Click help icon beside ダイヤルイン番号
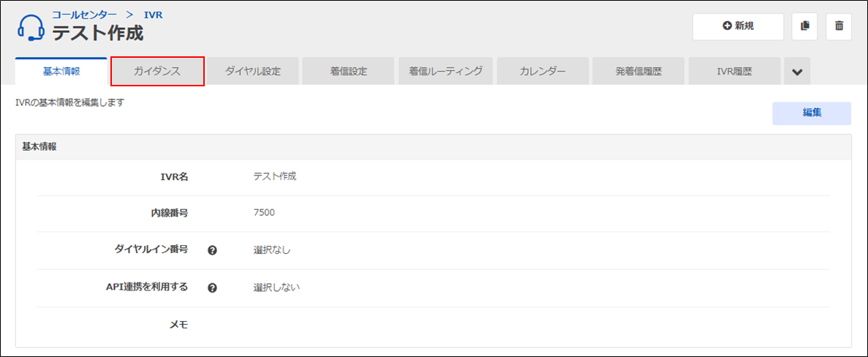This screenshot has width=868, height=357. (212, 250)
